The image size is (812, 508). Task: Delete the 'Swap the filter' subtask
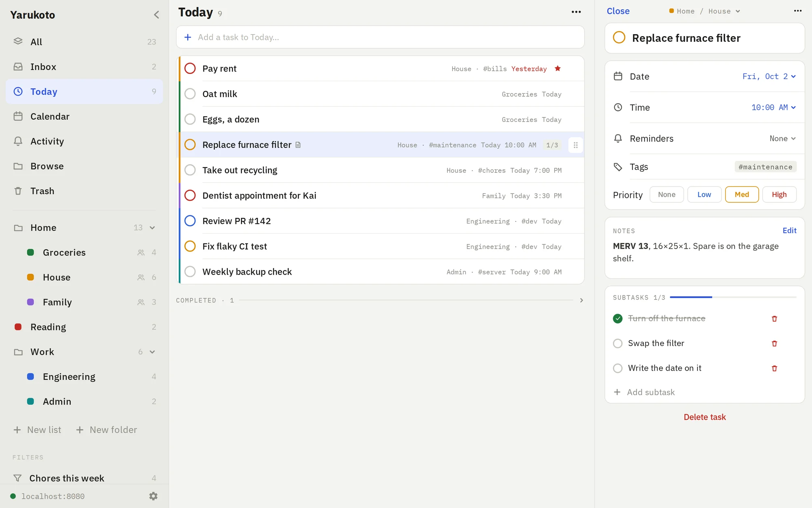[774, 343]
